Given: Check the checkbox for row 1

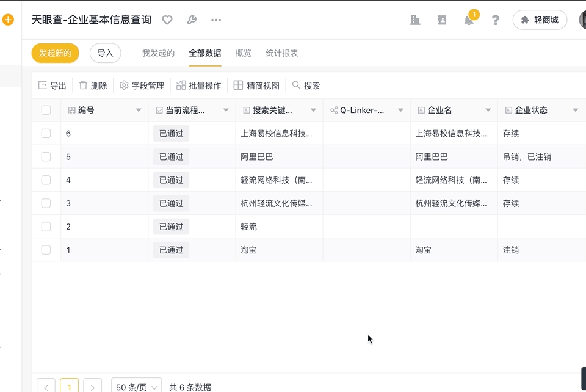Looking at the screenshot, I should [x=46, y=250].
